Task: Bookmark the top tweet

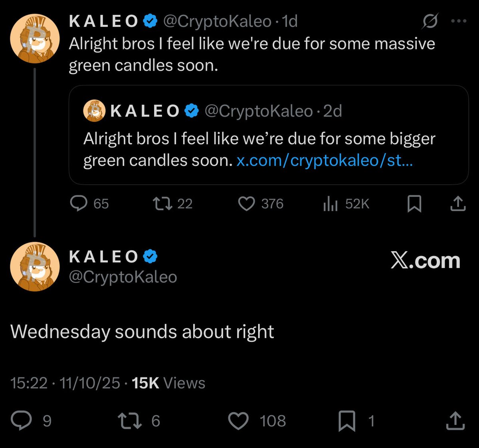Action: click(x=414, y=204)
